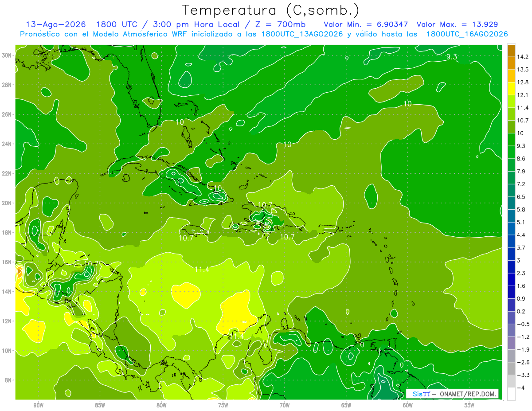The height and width of the screenshot is (411, 532).
Task: Click the "80W" longitude axis label
Action: (161, 405)
